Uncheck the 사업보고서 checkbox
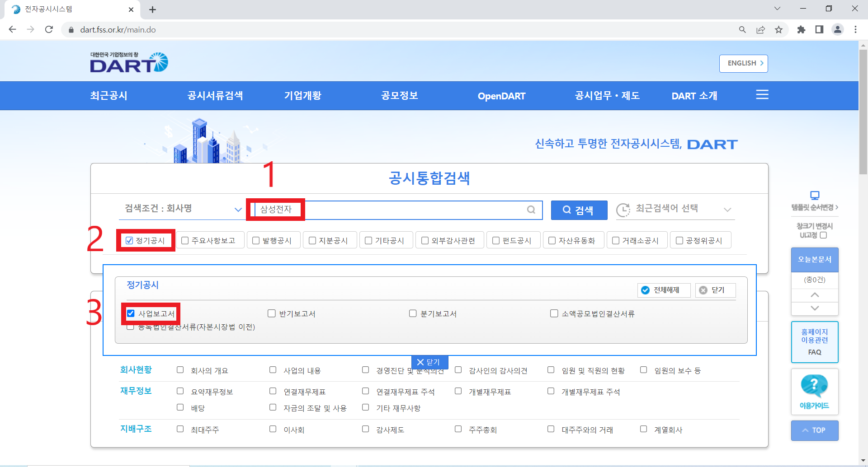868x467 pixels. click(131, 313)
